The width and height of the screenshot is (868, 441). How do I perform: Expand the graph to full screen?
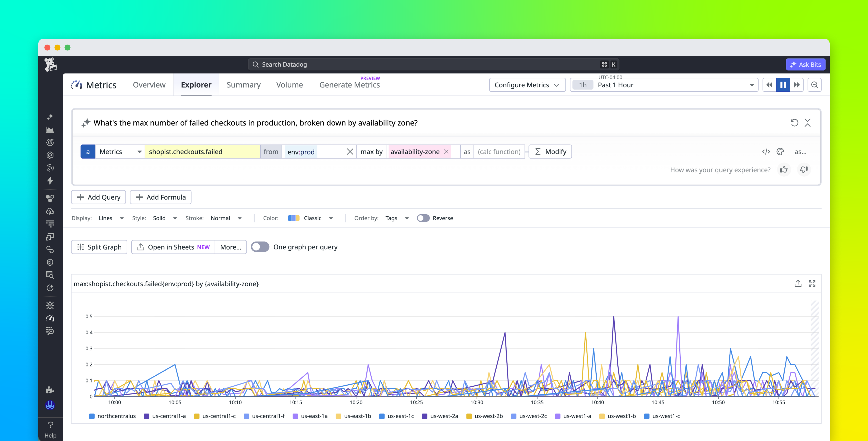[812, 284]
